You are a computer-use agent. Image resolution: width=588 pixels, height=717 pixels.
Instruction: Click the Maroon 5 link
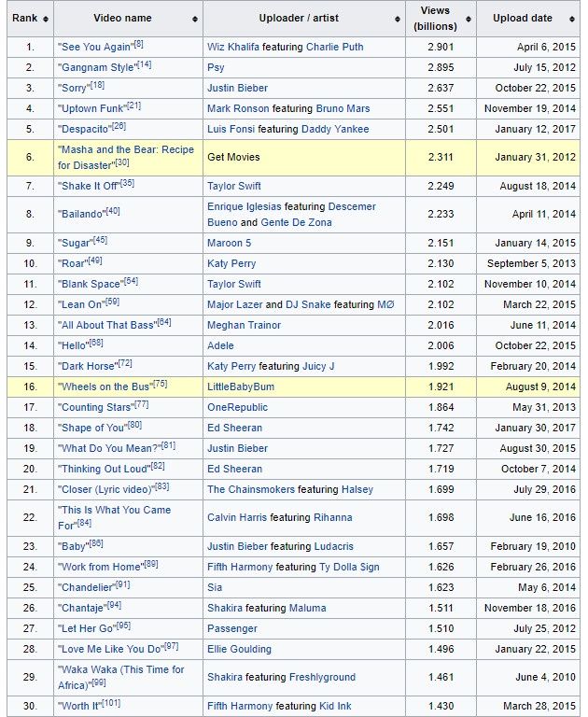point(229,244)
